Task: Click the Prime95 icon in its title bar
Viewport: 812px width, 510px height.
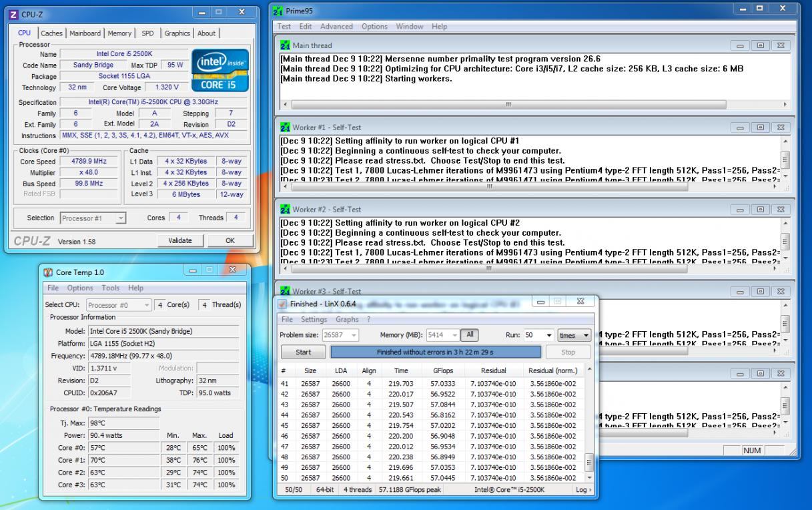Action: pos(279,11)
